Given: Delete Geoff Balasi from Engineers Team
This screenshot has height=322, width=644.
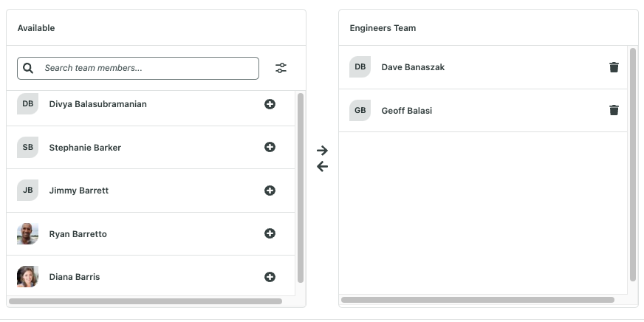Looking at the screenshot, I should (614, 110).
